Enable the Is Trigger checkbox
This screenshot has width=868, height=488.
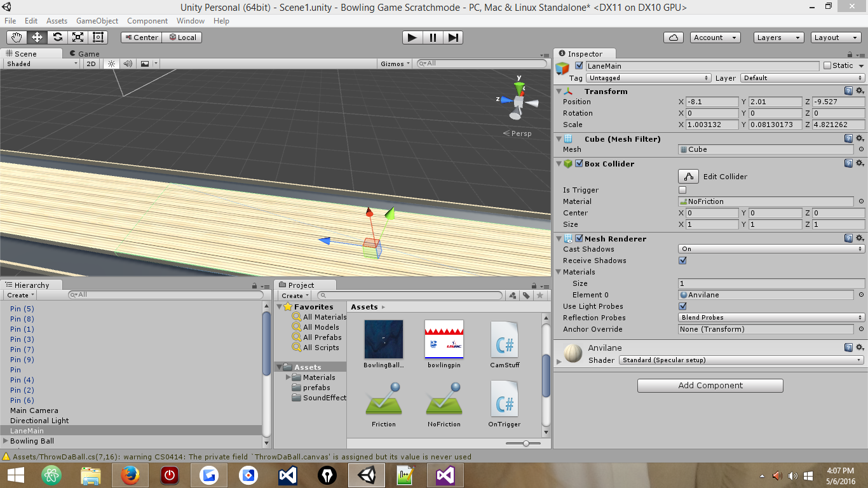pyautogui.click(x=682, y=190)
